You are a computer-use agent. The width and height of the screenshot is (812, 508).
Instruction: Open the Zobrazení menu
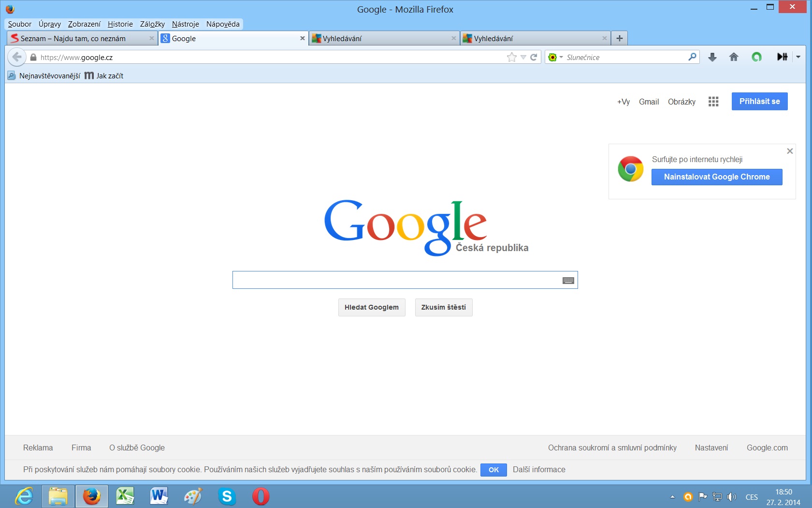point(84,24)
